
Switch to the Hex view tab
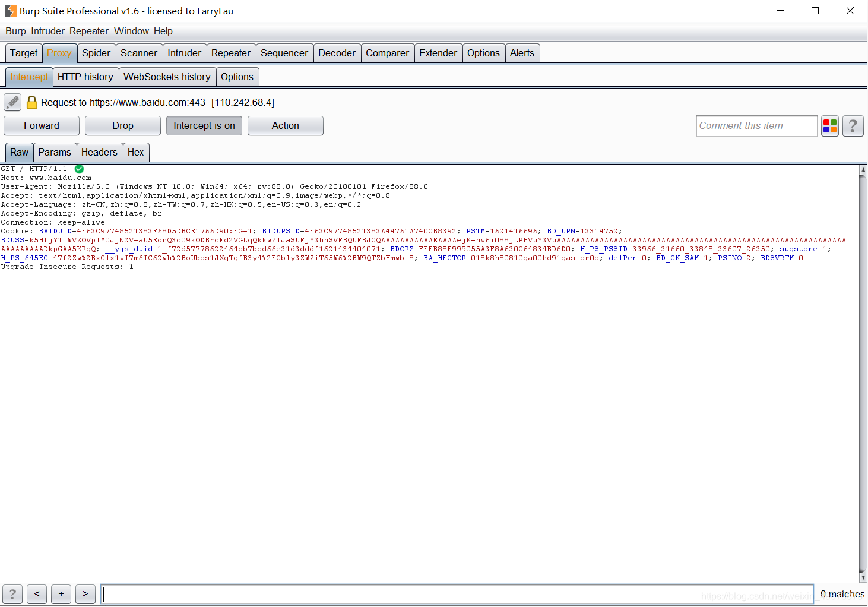point(136,152)
